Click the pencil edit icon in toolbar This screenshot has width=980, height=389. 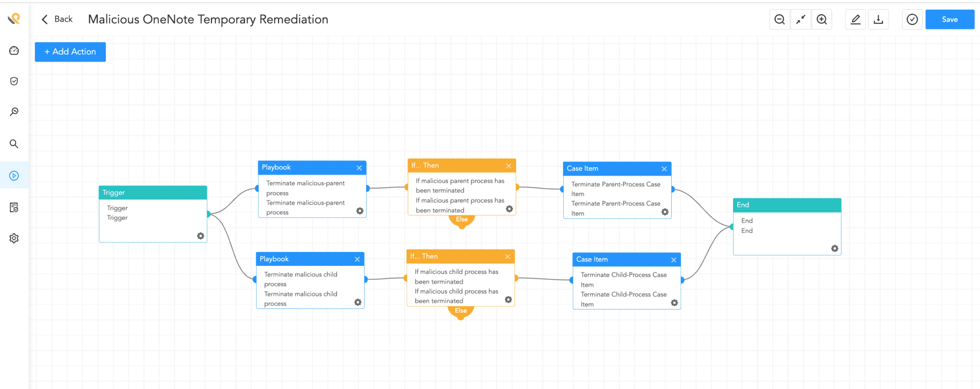tap(856, 20)
